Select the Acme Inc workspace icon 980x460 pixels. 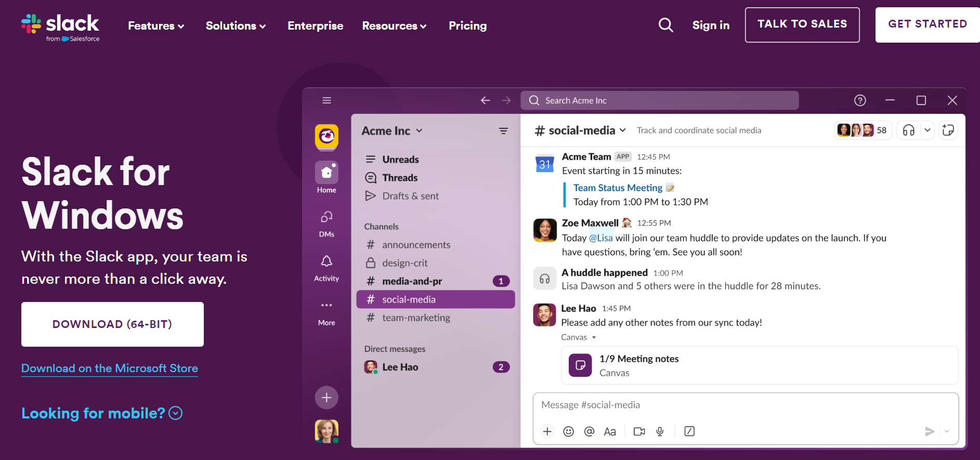(326, 137)
